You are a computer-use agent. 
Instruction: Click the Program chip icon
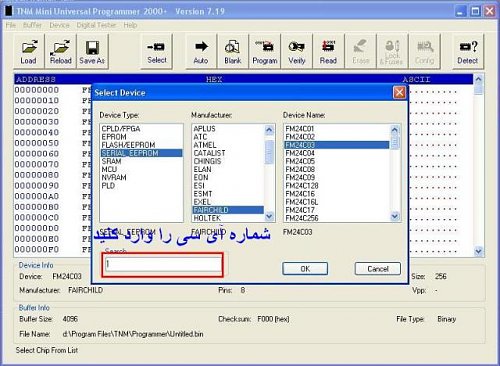pos(265,51)
